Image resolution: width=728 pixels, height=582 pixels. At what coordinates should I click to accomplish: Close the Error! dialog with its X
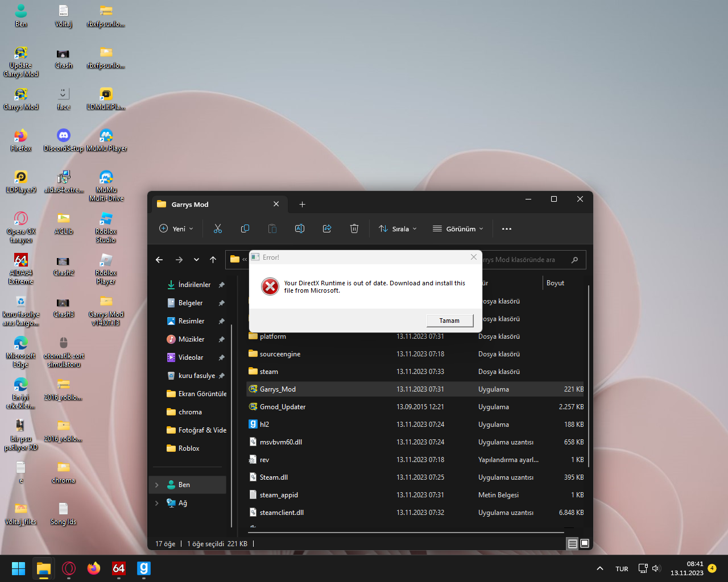tap(474, 257)
